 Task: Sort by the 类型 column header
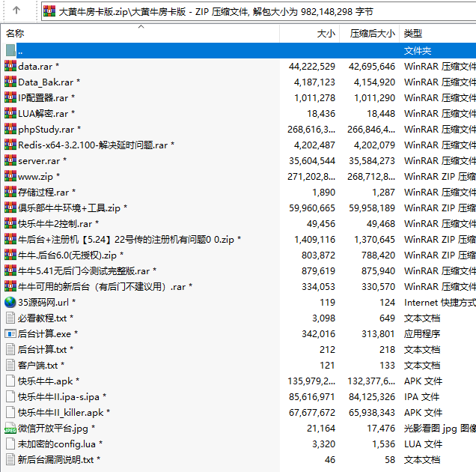[x=437, y=34]
